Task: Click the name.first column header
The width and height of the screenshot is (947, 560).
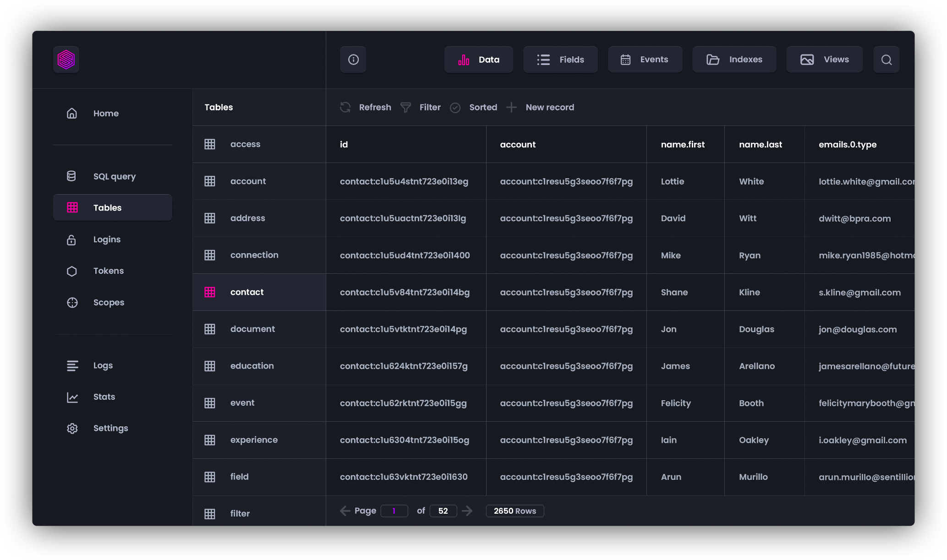Action: coord(683,144)
